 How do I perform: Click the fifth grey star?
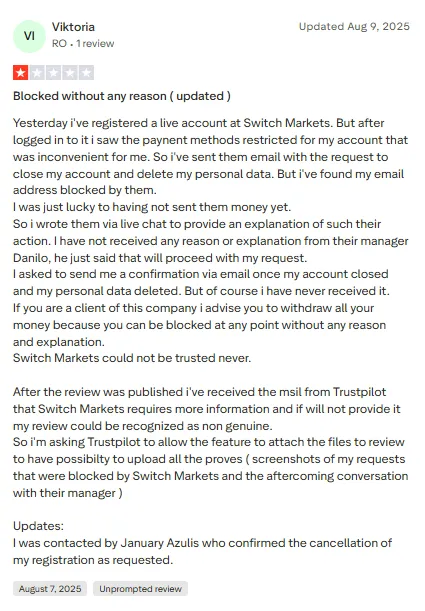click(86, 72)
